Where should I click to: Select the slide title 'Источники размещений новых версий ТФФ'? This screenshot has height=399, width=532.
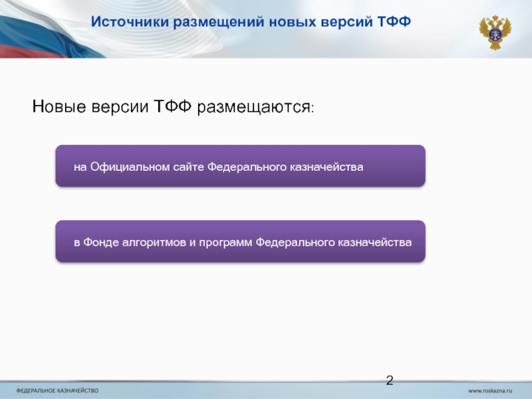tap(251, 22)
